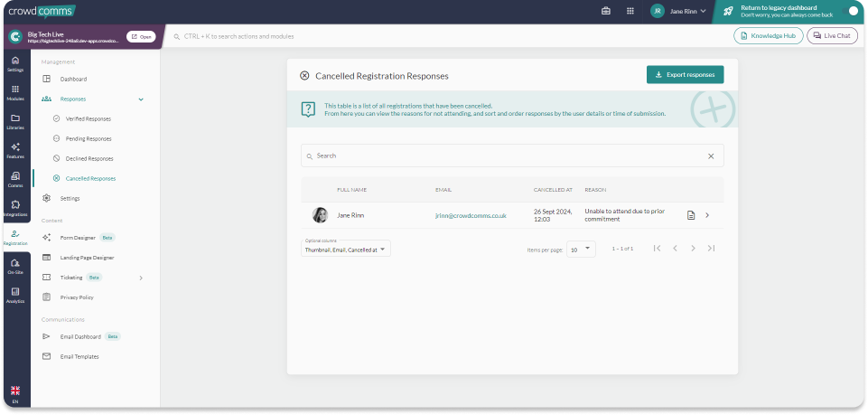
Task: Collapse the Responses menu section
Action: coord(140,99)
